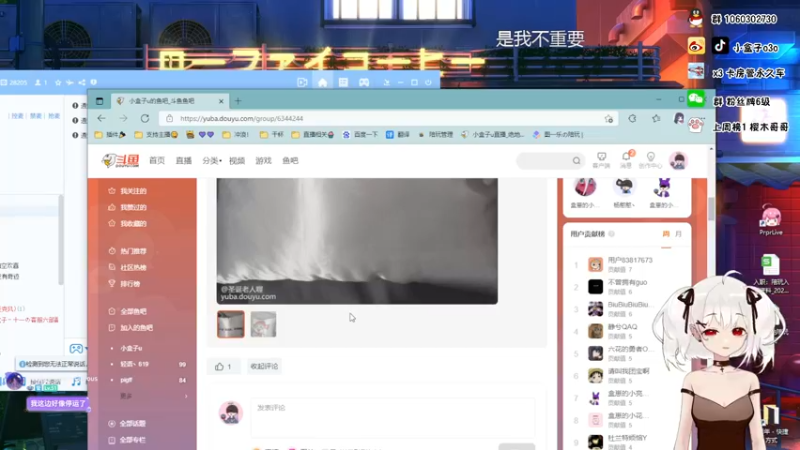Image resolution: width=800 pixels, height=450 pixels.
Task: Open the 消息 notification bell
Action: [x=626, y=160]
